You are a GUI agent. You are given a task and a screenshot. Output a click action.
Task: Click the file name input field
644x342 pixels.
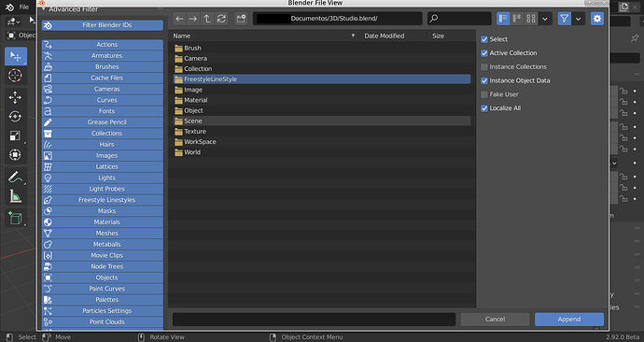[x=314, y=319]
